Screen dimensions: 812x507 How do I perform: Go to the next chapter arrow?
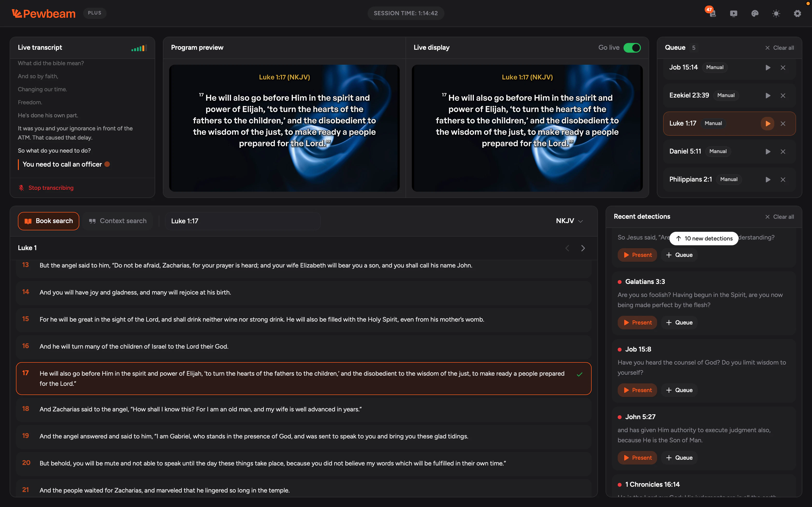583,248
